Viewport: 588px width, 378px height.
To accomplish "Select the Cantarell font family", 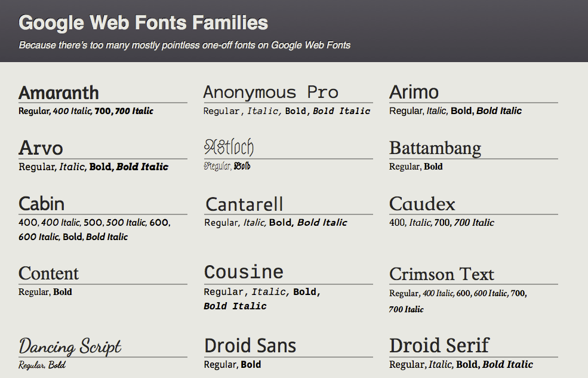I will (244, 204).
